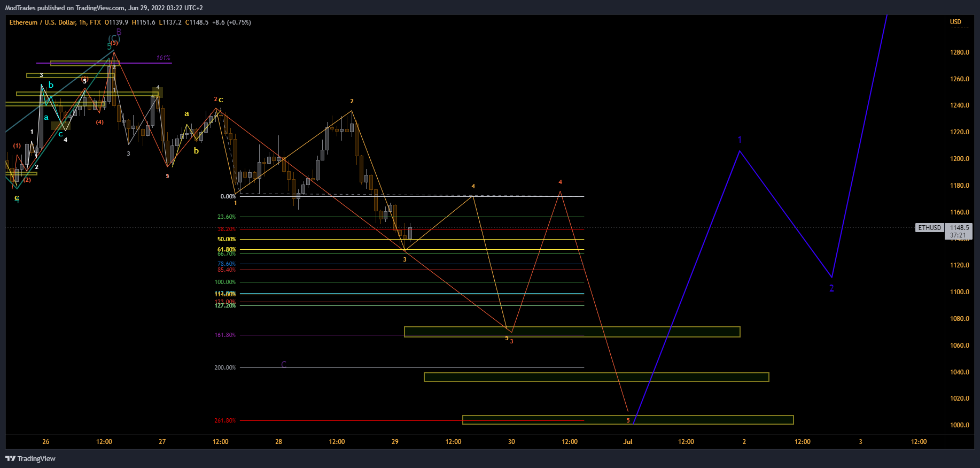Click the 0.00% Fibonacci level label
980x468 pixels.
pyautogui.click(x=228, y=196)
